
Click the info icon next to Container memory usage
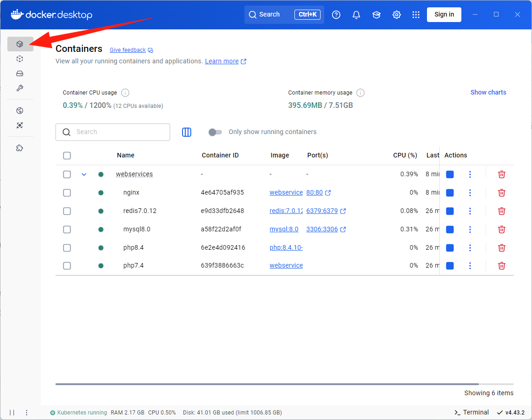coord(360,93)
